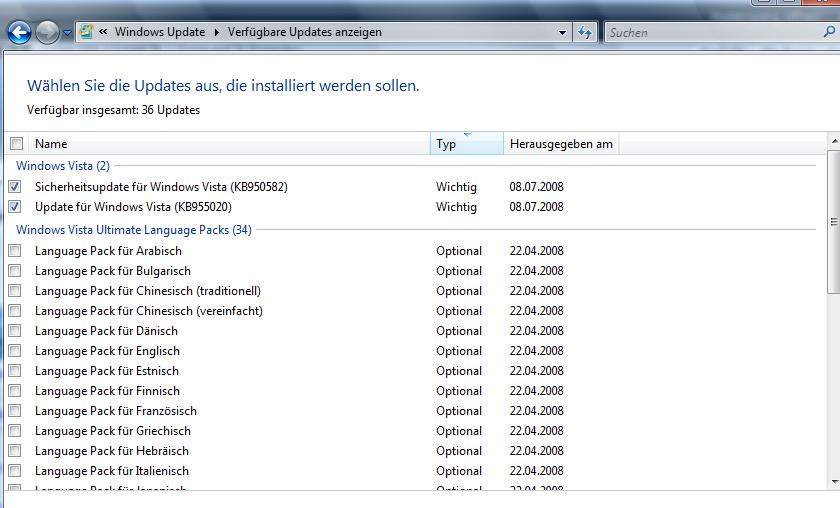
Task: Click the refresh button beside address bar
Action: click(x=584, y=33)
